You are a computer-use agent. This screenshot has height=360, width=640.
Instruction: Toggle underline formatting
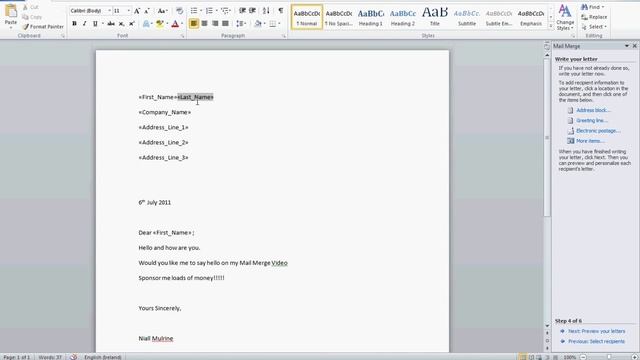[x=95, y=24]
